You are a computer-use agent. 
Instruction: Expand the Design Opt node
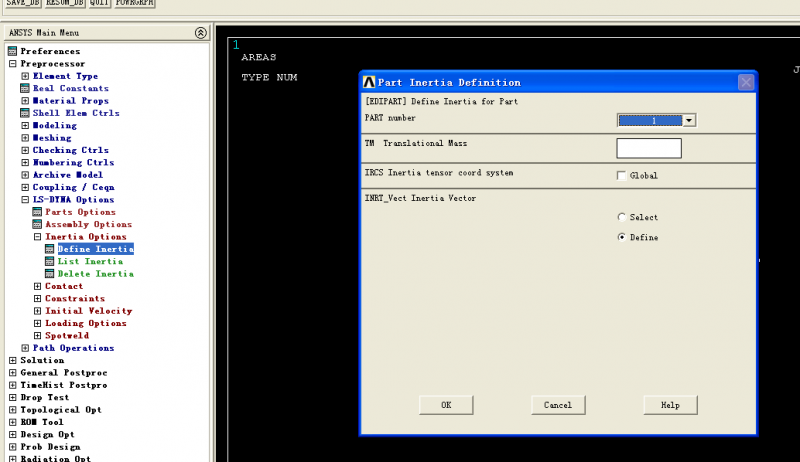[13, 435]
